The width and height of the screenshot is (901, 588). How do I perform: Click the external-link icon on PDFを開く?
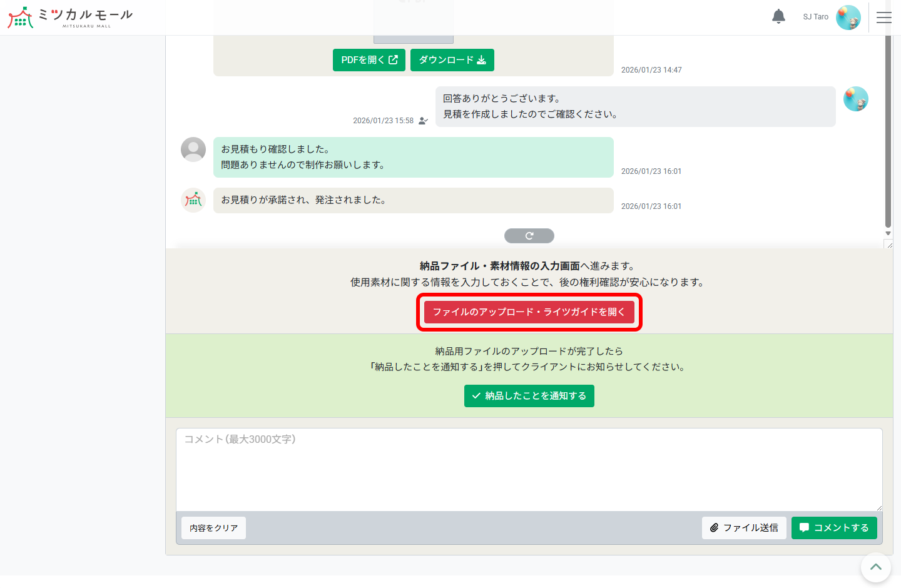pos(393,59)
